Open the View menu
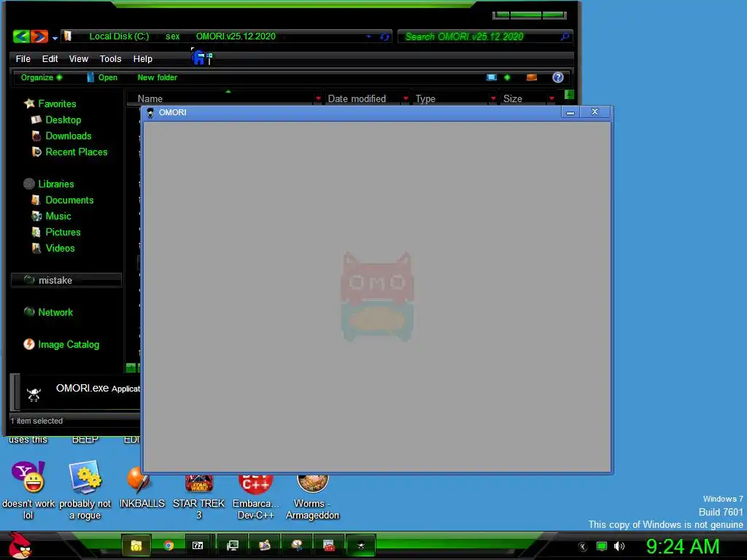Viewport: 747px width, 560px height. pos(79,58)
